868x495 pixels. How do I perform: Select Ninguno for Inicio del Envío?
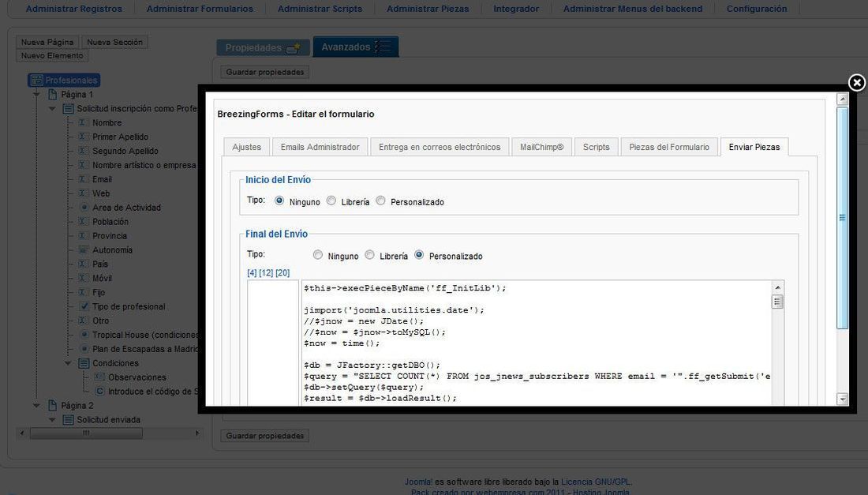pyautogui.click(x=279, y=201)
